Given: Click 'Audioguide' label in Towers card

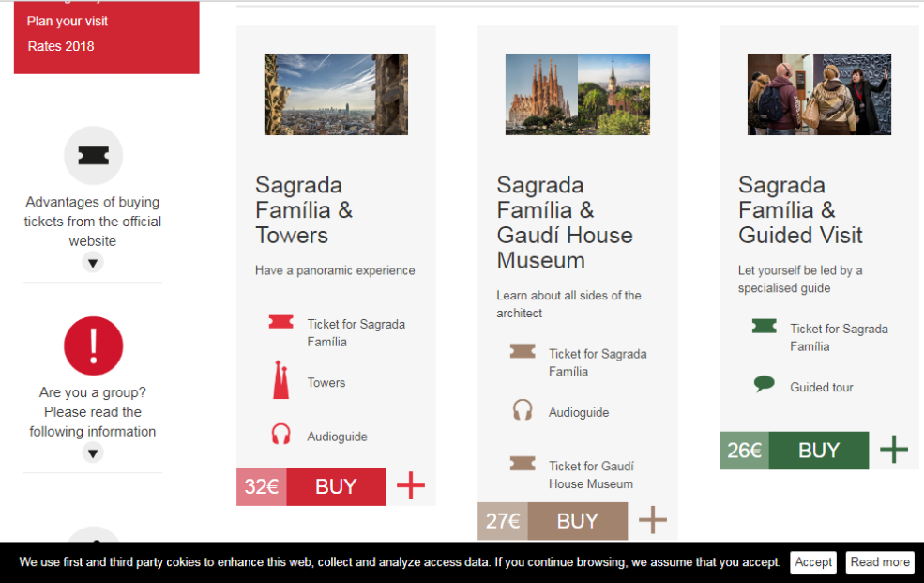Looking at the screenshot, I should coord(337,437).
